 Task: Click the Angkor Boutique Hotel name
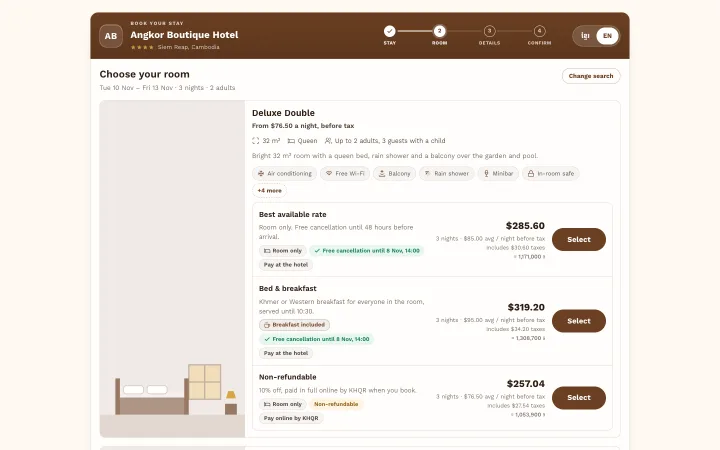(184, 35)
